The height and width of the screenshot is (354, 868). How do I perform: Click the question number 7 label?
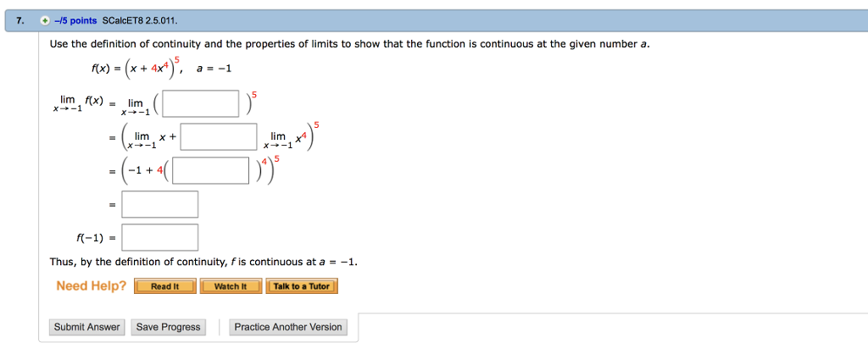20,21
